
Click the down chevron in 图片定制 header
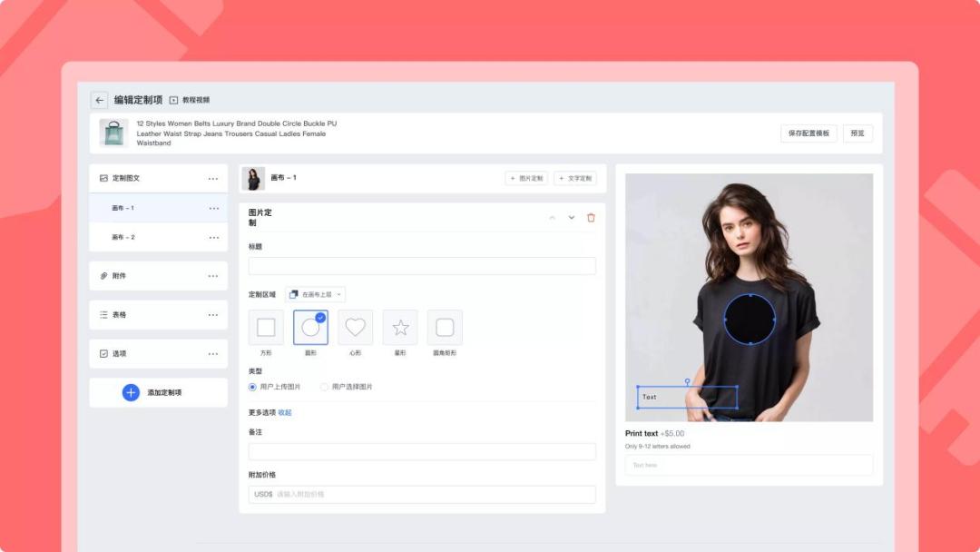point(572,218)
